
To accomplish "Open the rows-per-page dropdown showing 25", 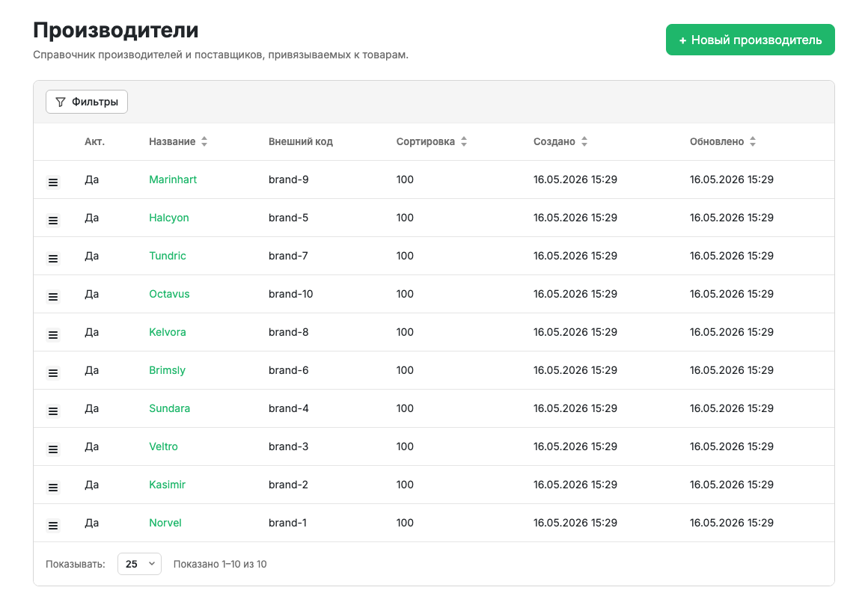I will pyautogui.click(x=139, y=564).
